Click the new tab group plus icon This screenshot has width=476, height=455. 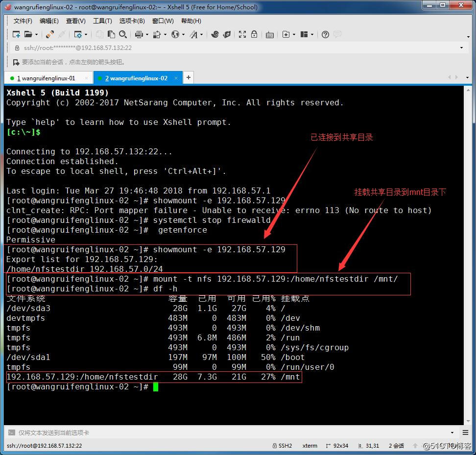286,34
